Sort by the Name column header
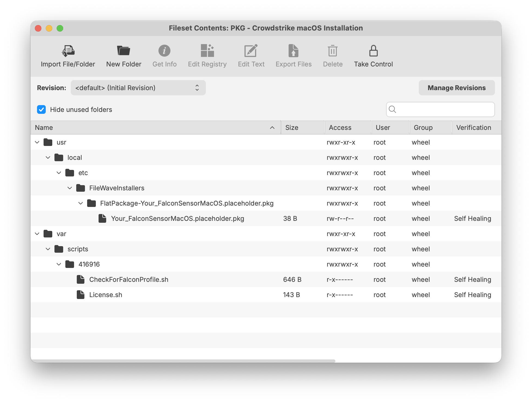Viewport: 532px width, 403px height. click(x=152, y=127)
